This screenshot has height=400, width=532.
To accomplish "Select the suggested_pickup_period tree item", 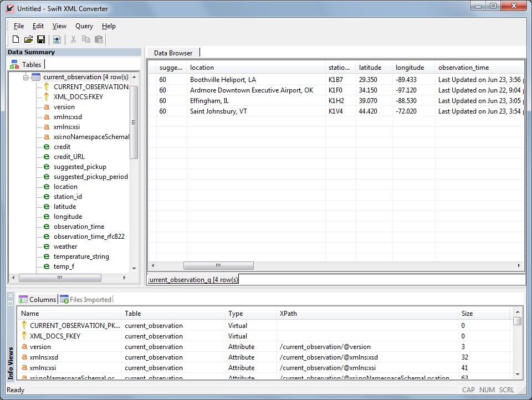I will (90, 177).
